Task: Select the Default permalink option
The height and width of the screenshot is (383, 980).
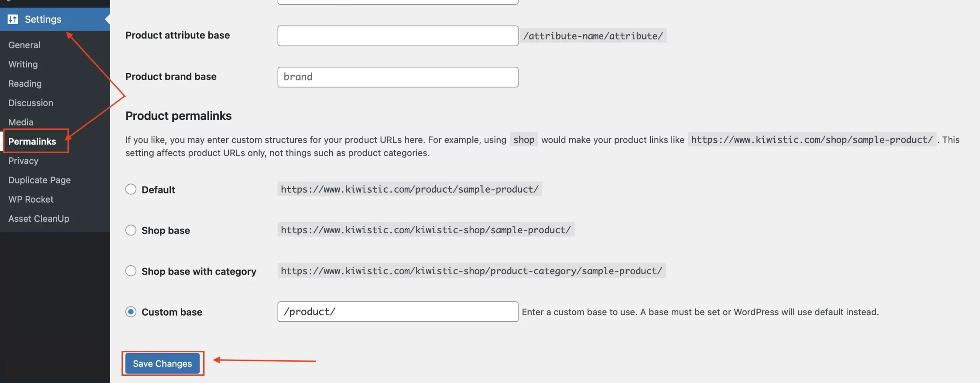Action: (131, 189)
